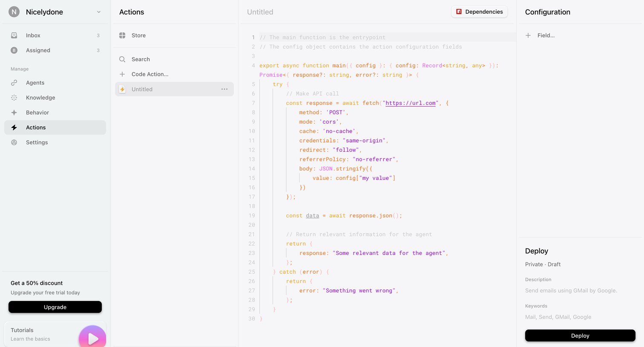This screenshot has height=347, width=644.
Task: Click "Get a 50% discount" text
Action: tap(37, 283)
